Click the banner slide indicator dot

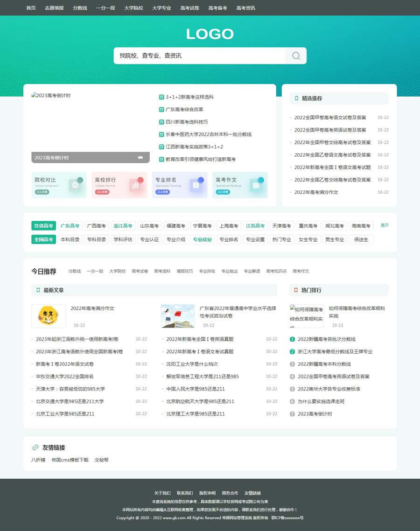140,157
